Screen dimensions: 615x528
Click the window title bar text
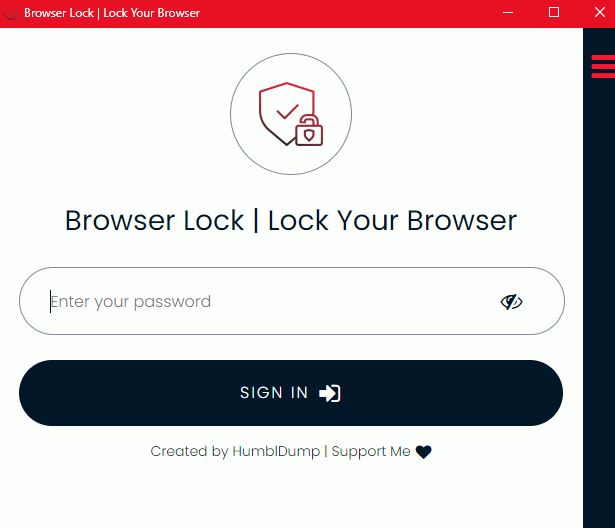click(x=112, y=13)
